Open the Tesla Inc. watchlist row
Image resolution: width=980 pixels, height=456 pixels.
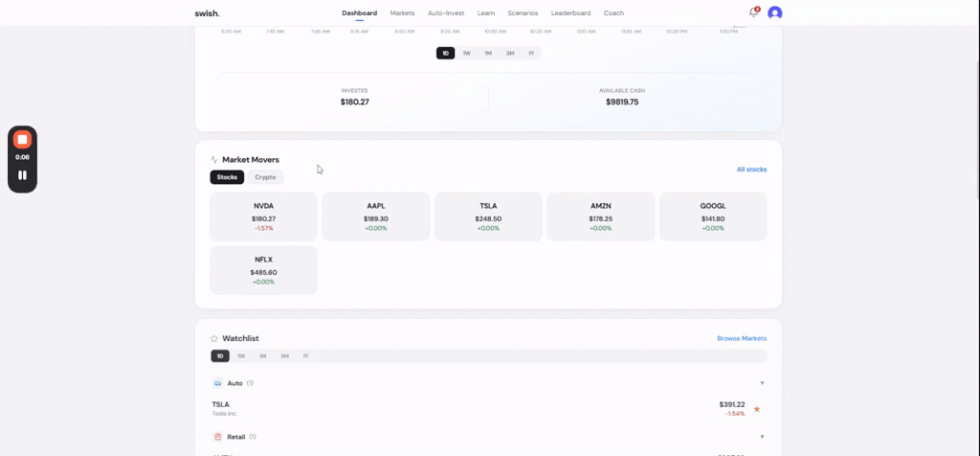(x=488, y=409)
